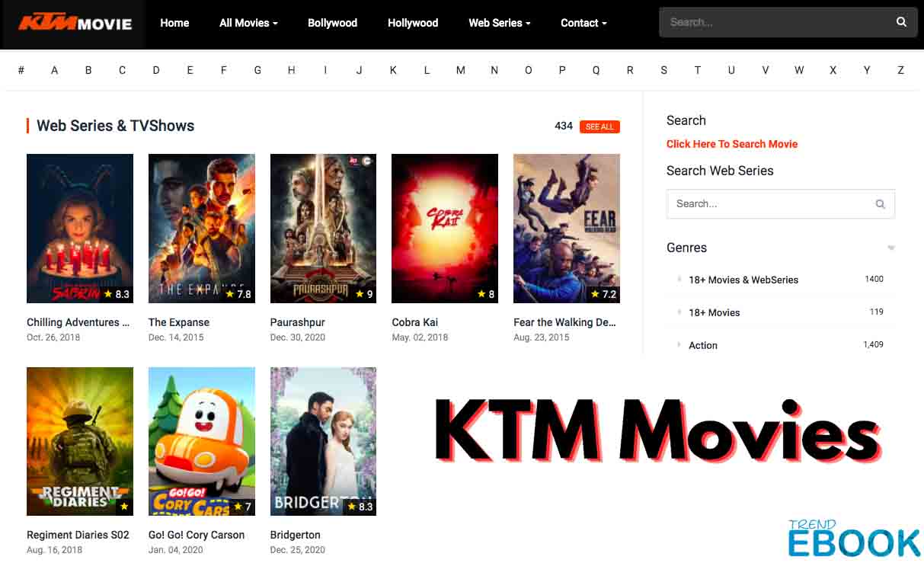Click the Cobra Kai title link
Screen dimensions: 924x563
[415, 322]
